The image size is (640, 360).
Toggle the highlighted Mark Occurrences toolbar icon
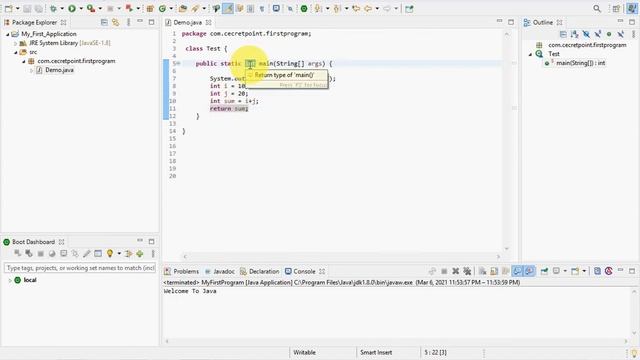click(x=228, y=8)
